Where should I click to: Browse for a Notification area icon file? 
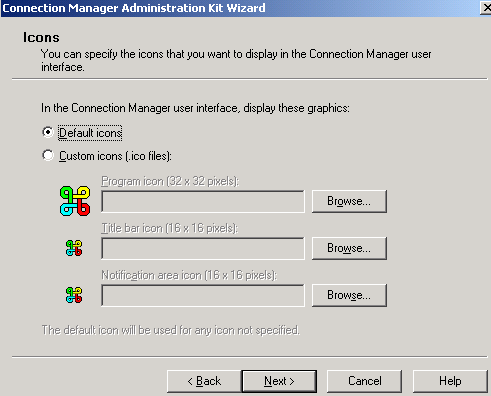click(x=349, y=295)
